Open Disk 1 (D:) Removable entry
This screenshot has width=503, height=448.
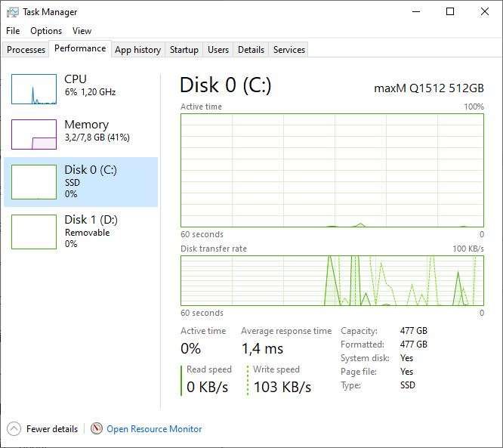point(81,232)
